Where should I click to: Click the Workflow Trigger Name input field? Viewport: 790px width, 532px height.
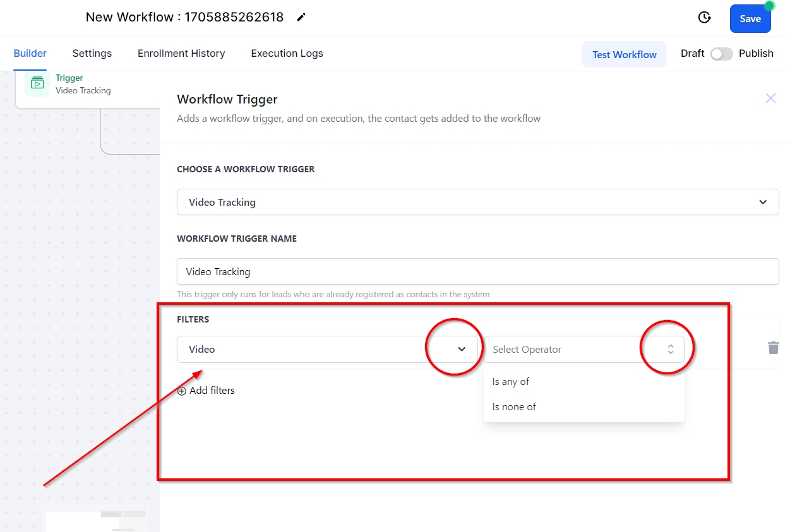[477, 271]
